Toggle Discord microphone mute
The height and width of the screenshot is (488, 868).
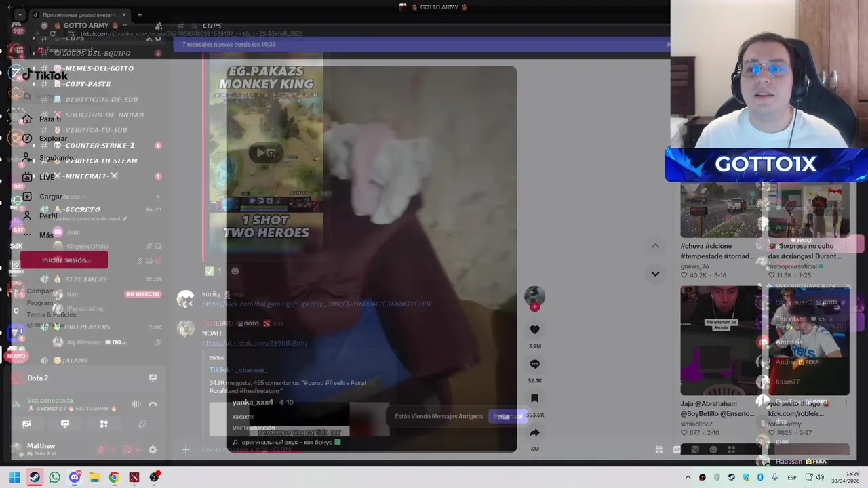[101, 449]
